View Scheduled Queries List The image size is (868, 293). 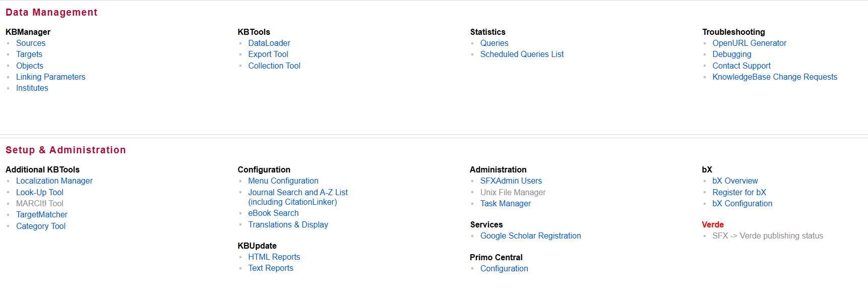point(522,54)
